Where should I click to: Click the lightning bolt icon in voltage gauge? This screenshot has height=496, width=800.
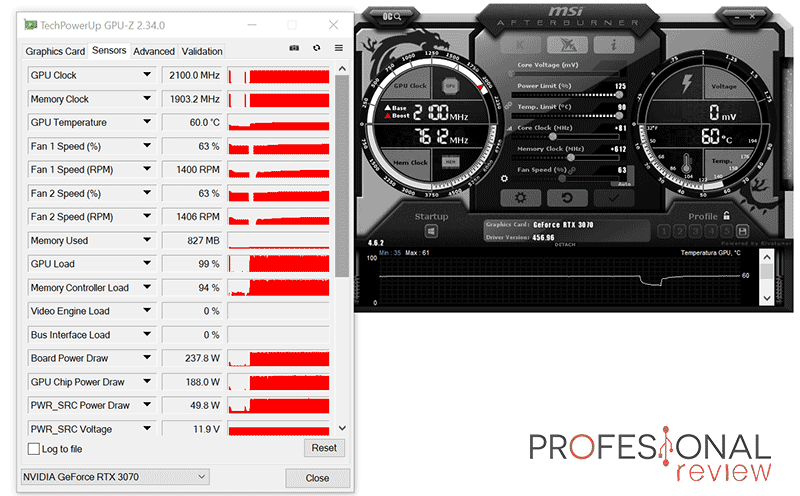[686, 83]
